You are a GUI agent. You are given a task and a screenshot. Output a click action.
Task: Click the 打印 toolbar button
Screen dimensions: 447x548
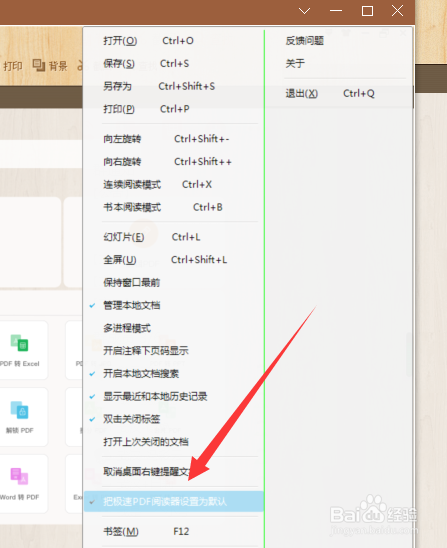(x=13, y=66)
